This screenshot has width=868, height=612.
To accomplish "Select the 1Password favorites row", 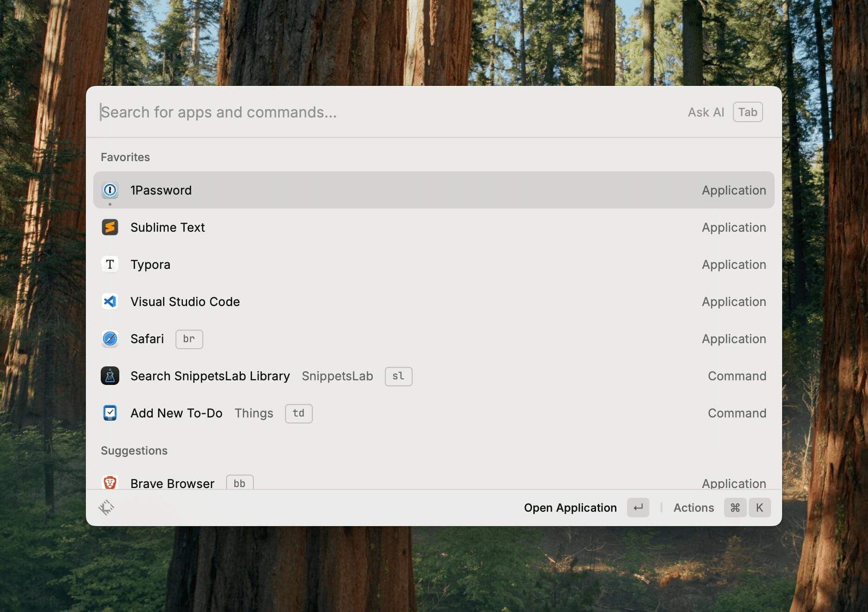I will (x=325, y=190).
